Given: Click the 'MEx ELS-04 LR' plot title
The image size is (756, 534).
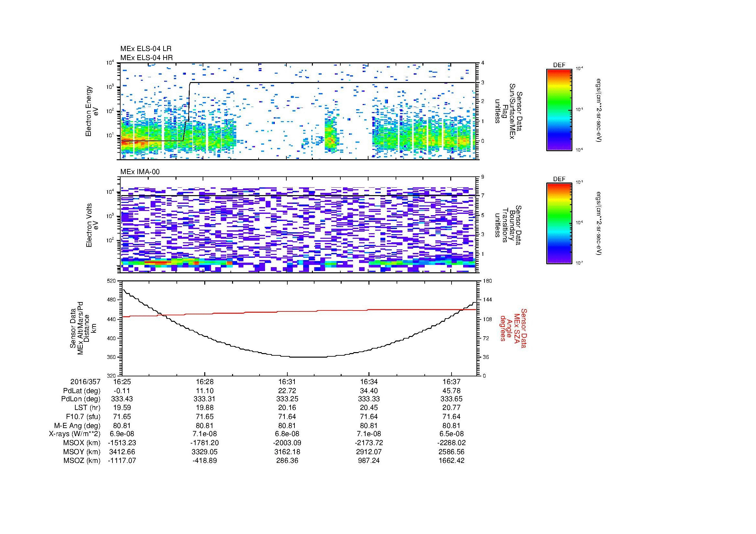Looking at the screenshot, I should click(146, 49).
